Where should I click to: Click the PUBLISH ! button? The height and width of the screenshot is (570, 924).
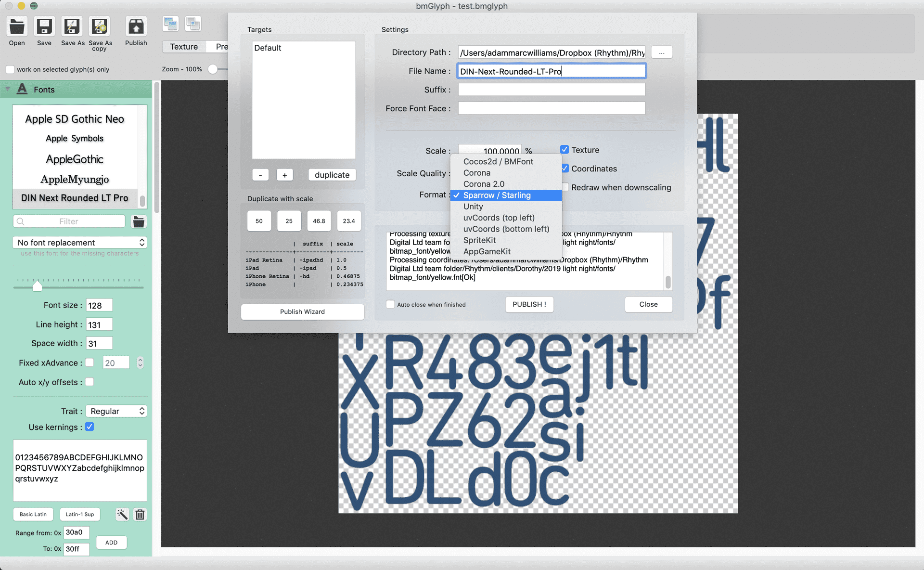pyautogui.click(x=529, y=304)
